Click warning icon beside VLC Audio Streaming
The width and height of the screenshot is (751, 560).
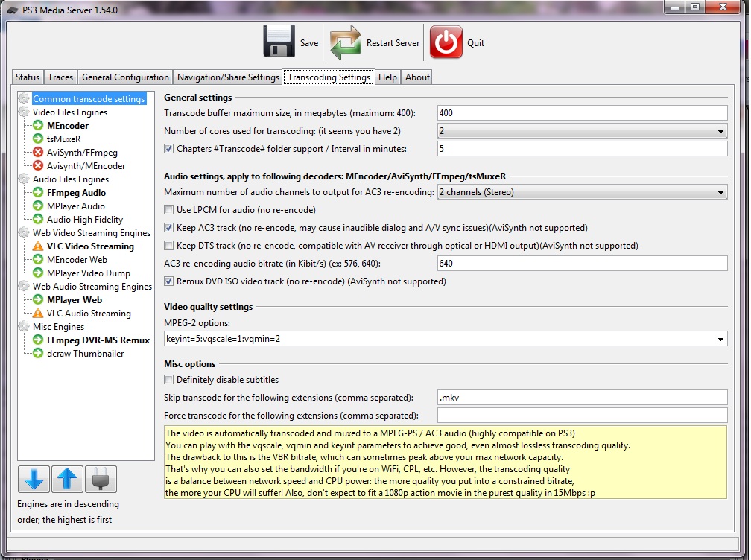click(38, 313)
